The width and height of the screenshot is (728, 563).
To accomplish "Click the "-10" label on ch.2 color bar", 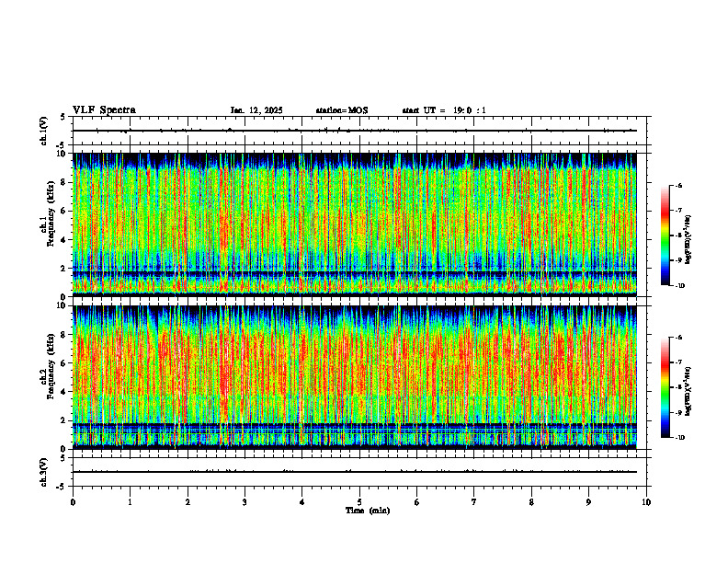I will pos(678,437).
